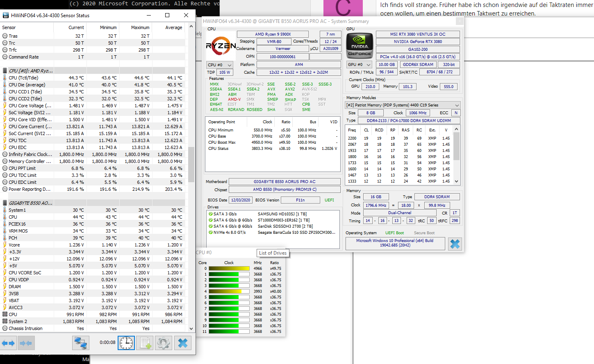The height and width of the screenshot is (364, 594).
Task: Click the 2200 MHz XMP timing row
Action: pyautogui.click(x=399, y=138)
